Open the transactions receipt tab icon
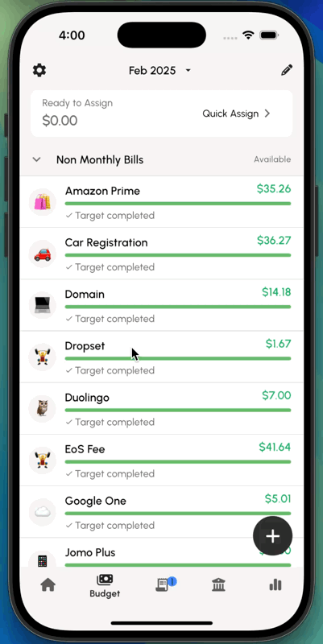323x644 pixels. click(164, 584)
